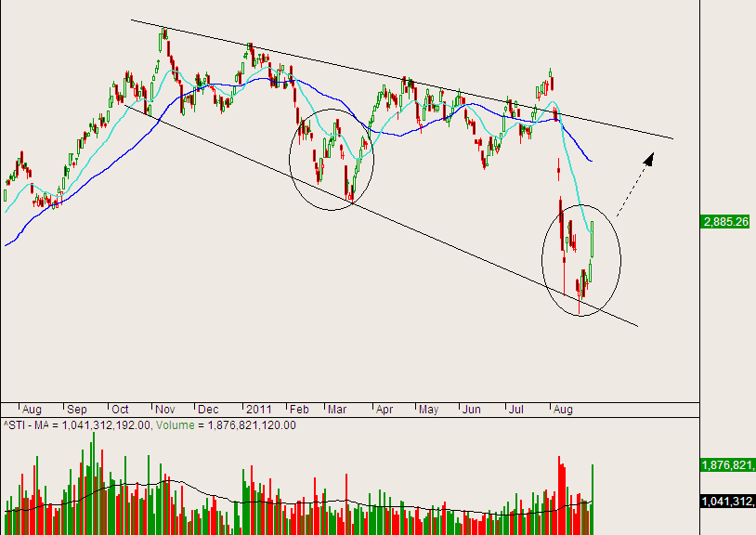Click the black 1,041,312 volume MA tag
756x535 pixels.
click(x=727, y=502)
